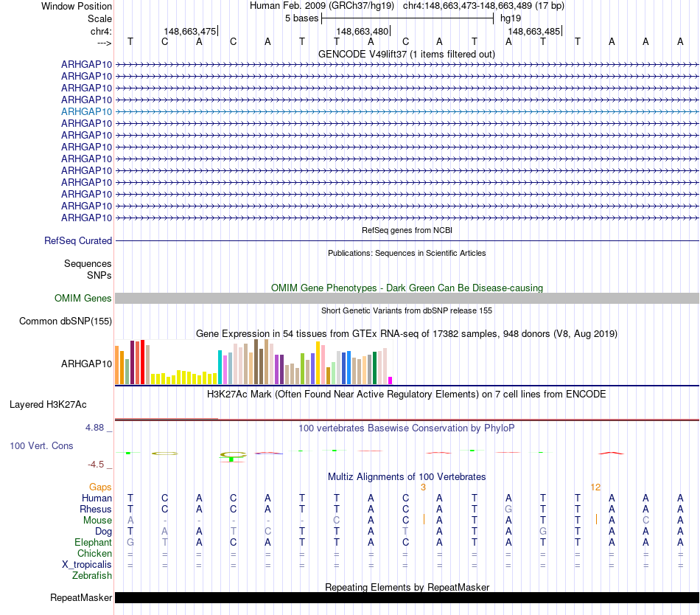The width and height of the screenshot is (700, 615).
Task: Click the tall dark brown GTEx bar
Action: pyautogui.click(x=256, y=362)
